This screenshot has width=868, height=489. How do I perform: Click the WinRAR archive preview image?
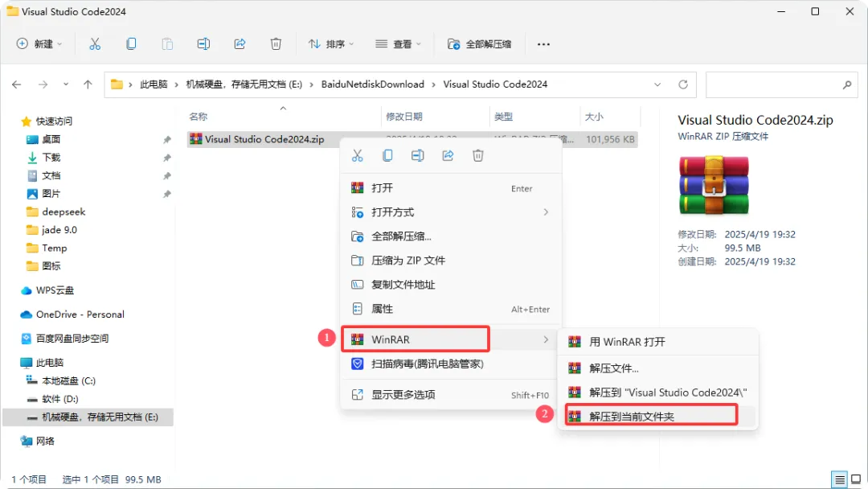click(x=714, y=186)
